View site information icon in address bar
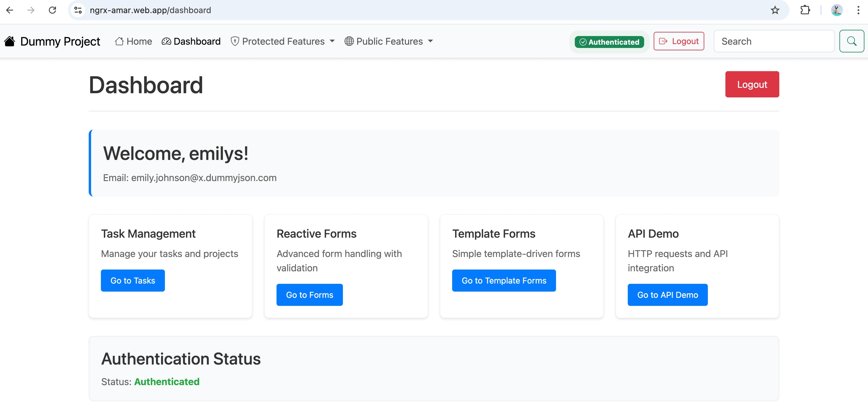This screenshot has height=411, width=868. click(78, 10)
